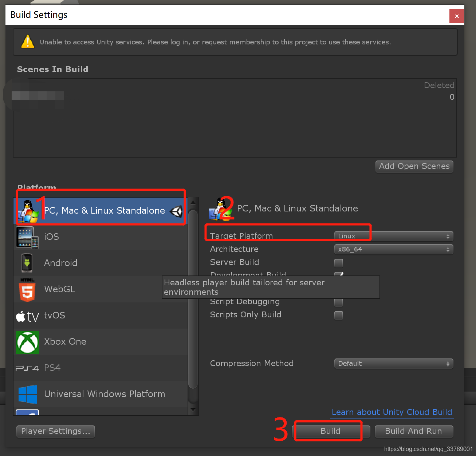Select the PS4 platform row

coord(101,368)
